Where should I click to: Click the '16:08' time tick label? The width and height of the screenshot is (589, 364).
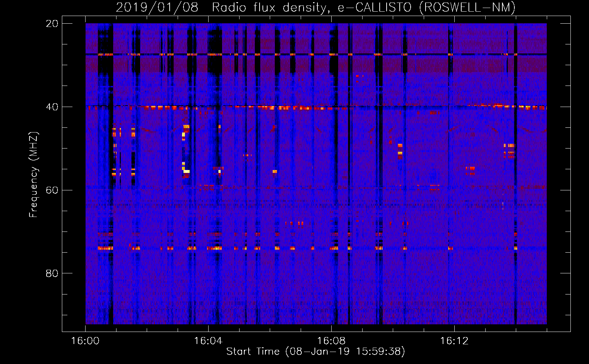pos(331,341)
